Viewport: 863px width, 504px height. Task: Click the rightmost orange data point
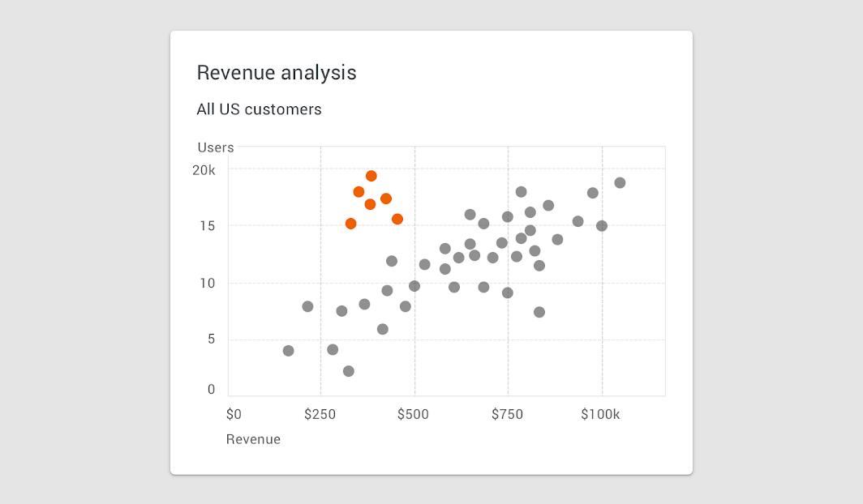pyautogui.click(x=397, y=220)
